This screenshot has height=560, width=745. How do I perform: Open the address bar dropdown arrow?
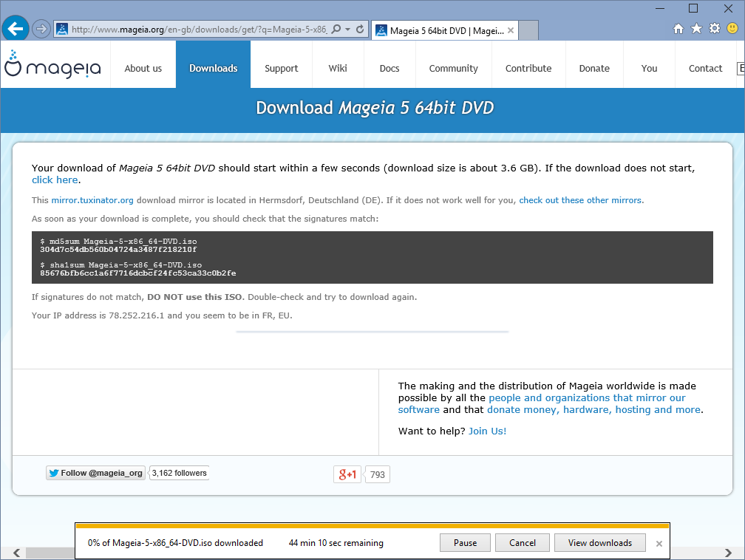point(348,29)
